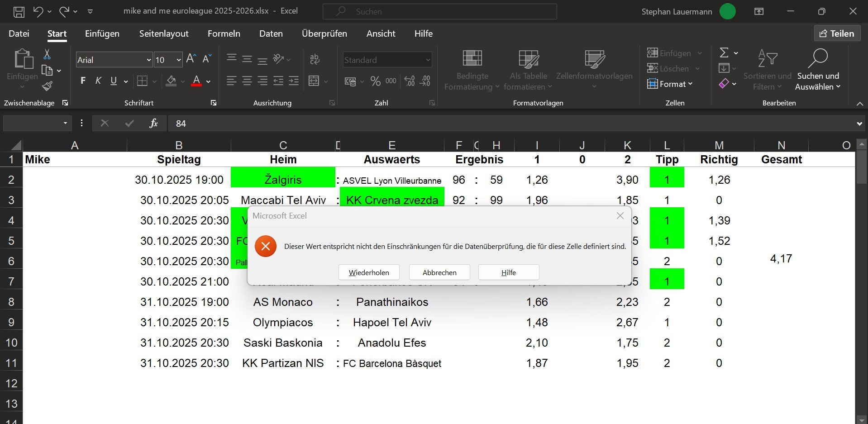Viewport: 868px width, 424px height.
Task: Go to the Formeln tab
Action: coord(224,33)
